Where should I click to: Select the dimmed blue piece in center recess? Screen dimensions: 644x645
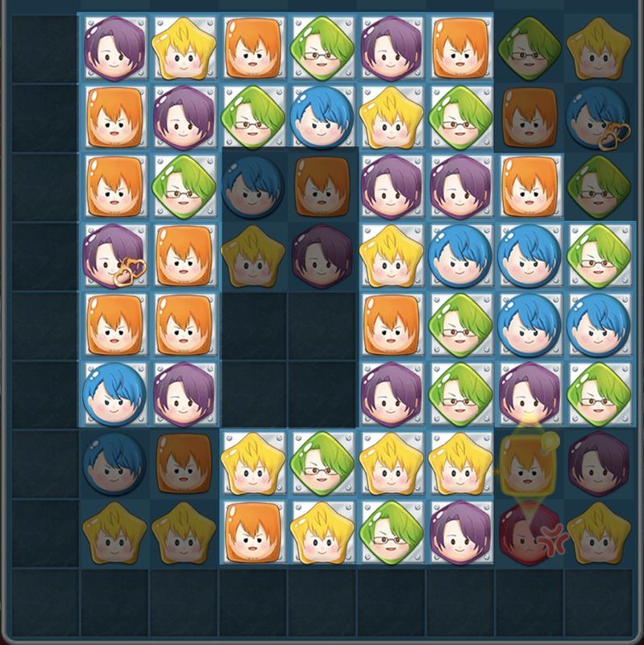[x=253, y=187]
